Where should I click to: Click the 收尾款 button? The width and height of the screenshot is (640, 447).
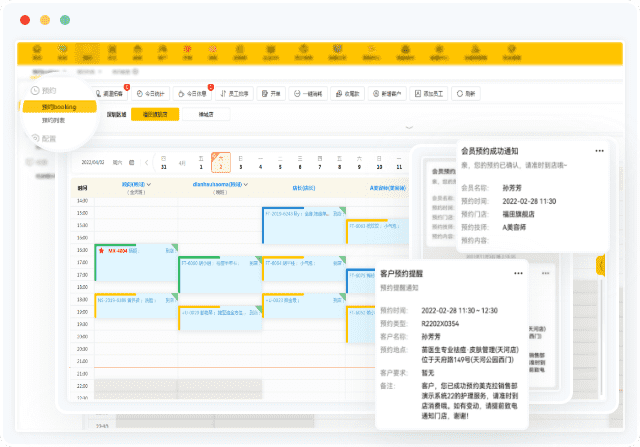(347, 93)
